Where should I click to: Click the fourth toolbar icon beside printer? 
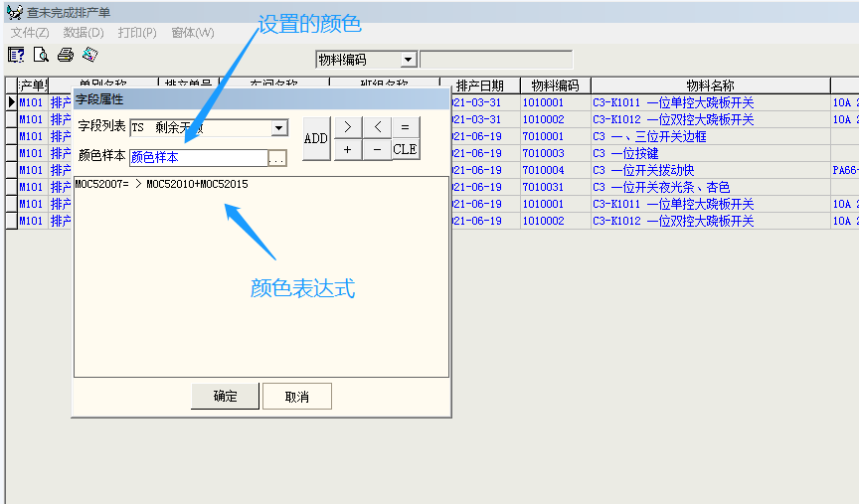[x=89, y=55]
